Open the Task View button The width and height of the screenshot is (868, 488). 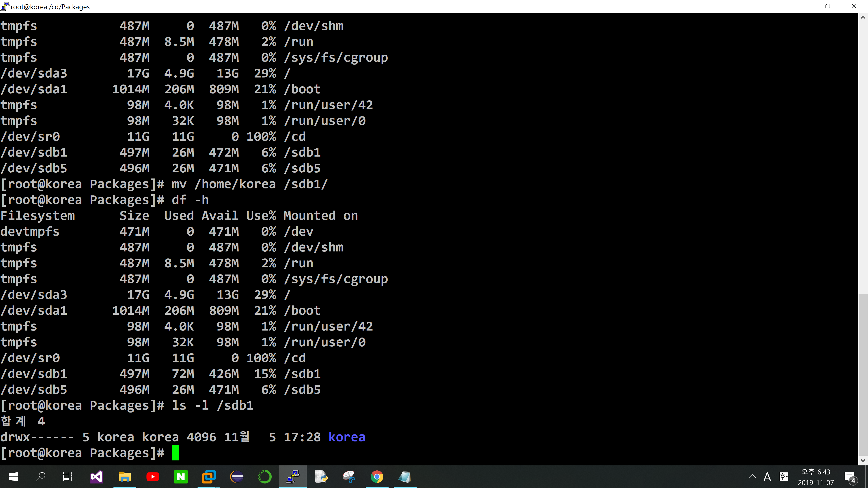click(x=68, y=476)
